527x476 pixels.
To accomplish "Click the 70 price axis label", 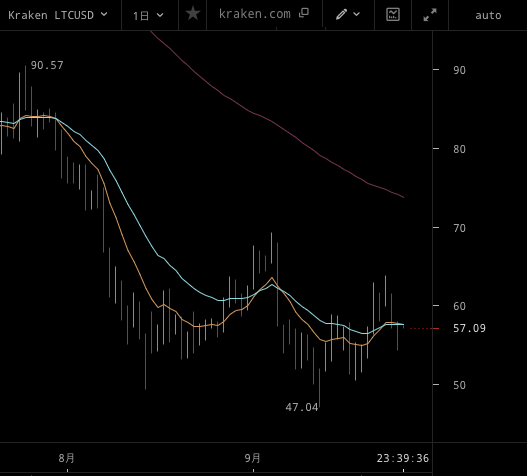I will pos(459,228).
